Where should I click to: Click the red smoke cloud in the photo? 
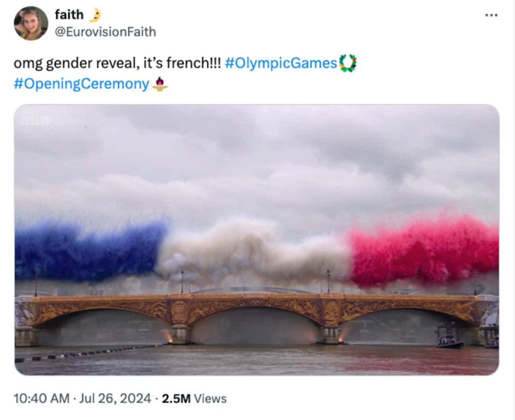423,250
